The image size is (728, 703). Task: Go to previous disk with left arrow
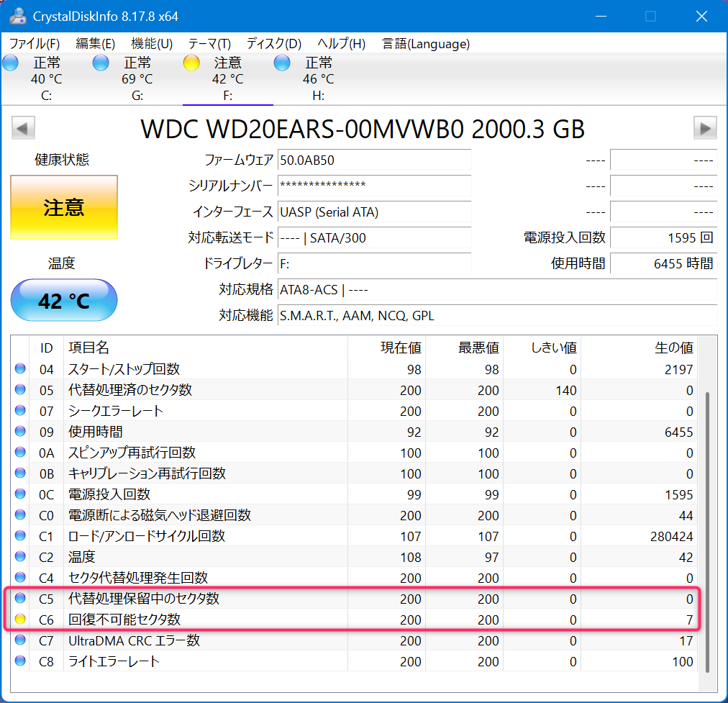(23, 129)
